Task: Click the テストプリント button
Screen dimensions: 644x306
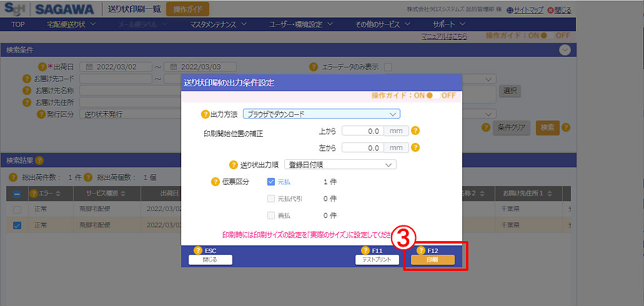Action: pos(377,260)
